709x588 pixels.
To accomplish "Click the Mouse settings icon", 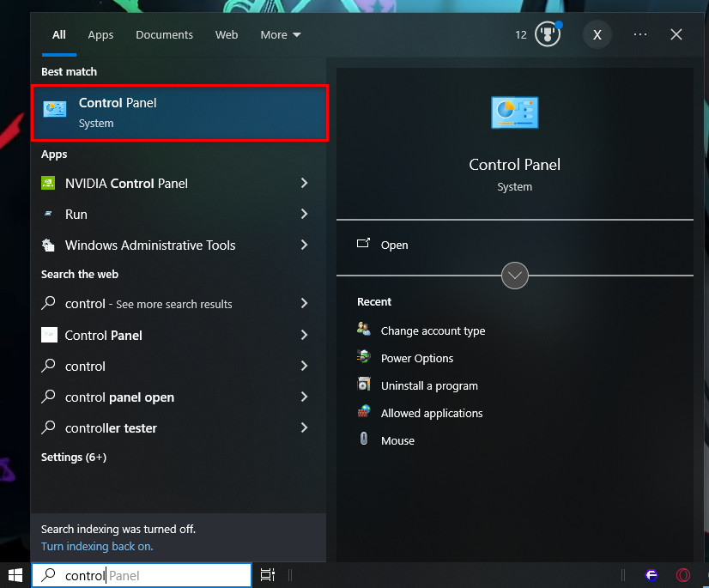I will pos(364,439).
